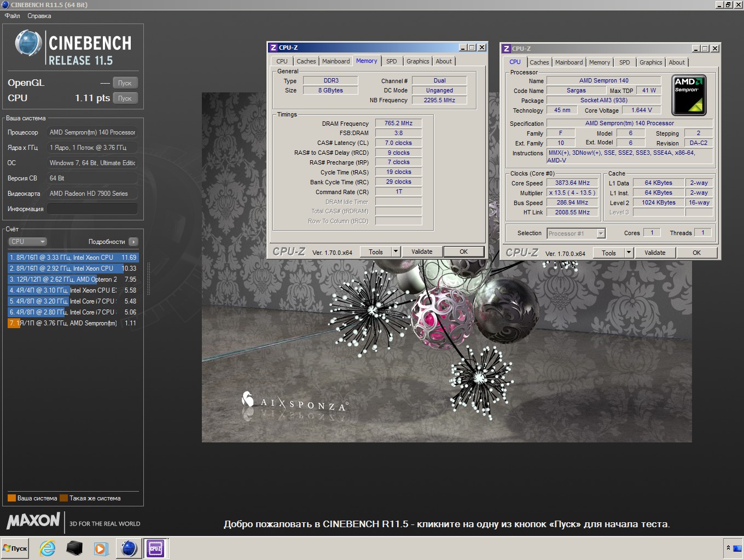This screenshot has width=744, height=560.
Task: Click the Tools button in the CPU window
Action: [609, 253]
